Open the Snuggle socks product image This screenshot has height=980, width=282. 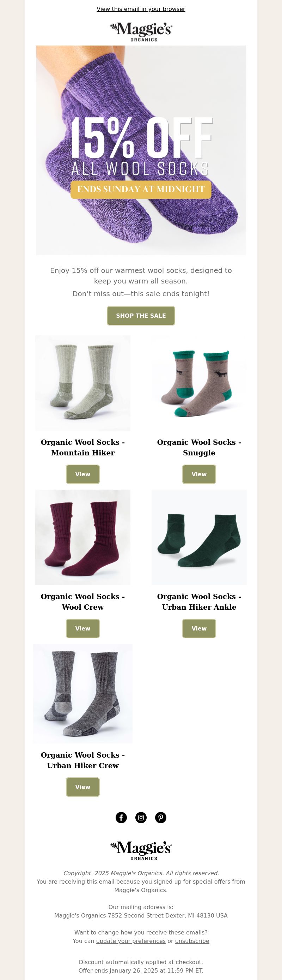[199, 383]
